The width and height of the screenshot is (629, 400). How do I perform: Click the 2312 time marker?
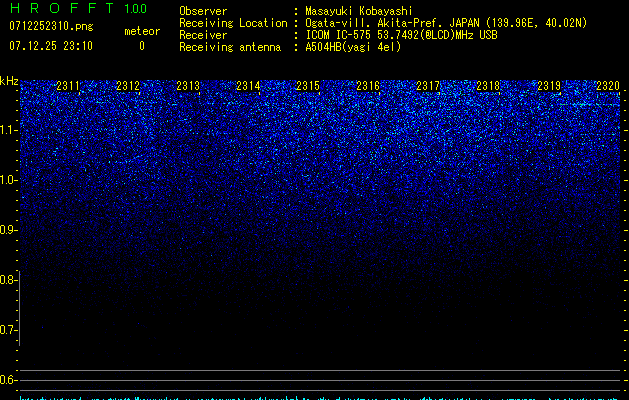(128, 85)
